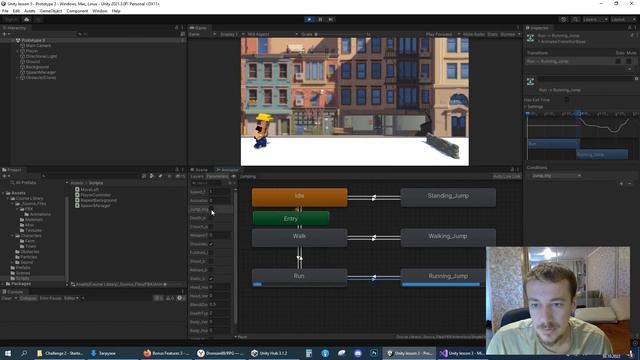Select Background object in Hierarchy

(x=37, y=67)
